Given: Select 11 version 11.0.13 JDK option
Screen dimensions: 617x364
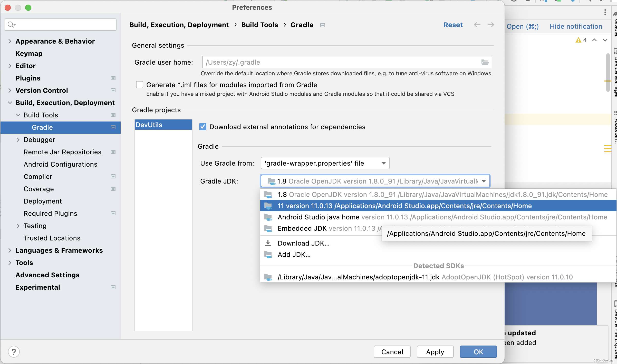Looking at the screenshot, I should 438,206.
